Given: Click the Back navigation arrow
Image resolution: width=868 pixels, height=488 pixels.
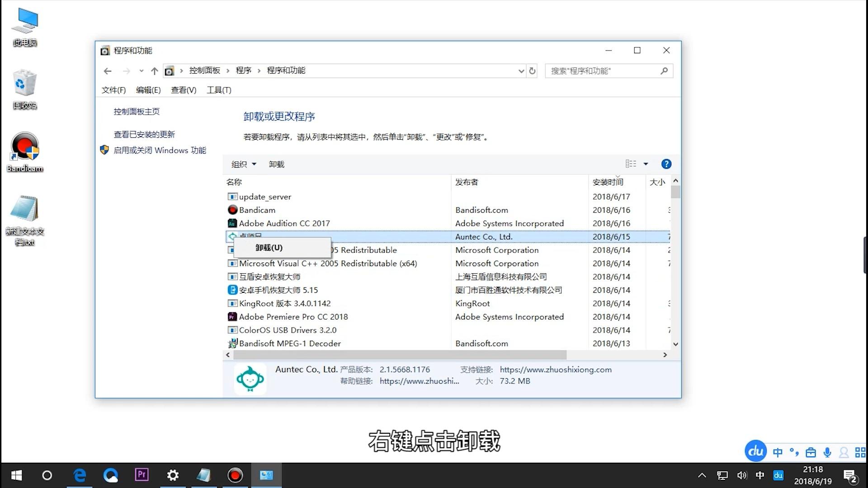Looking at the screenshot, I should point(108,71).
